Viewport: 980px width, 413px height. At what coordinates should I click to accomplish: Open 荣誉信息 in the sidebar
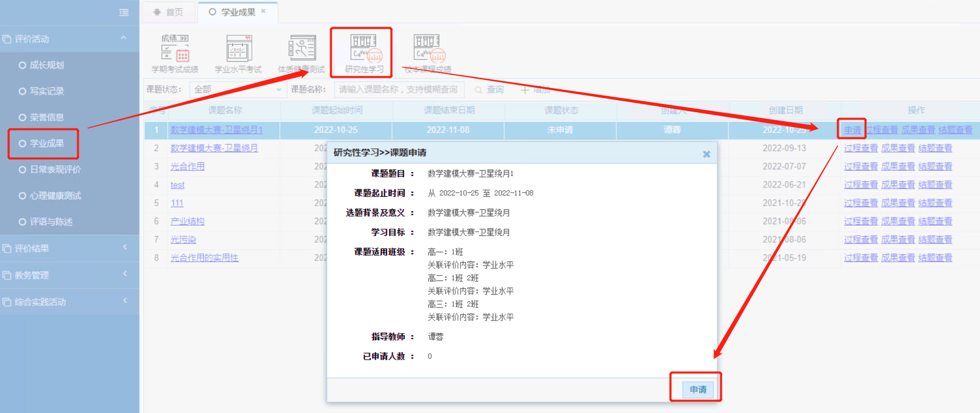click(46, 117)
